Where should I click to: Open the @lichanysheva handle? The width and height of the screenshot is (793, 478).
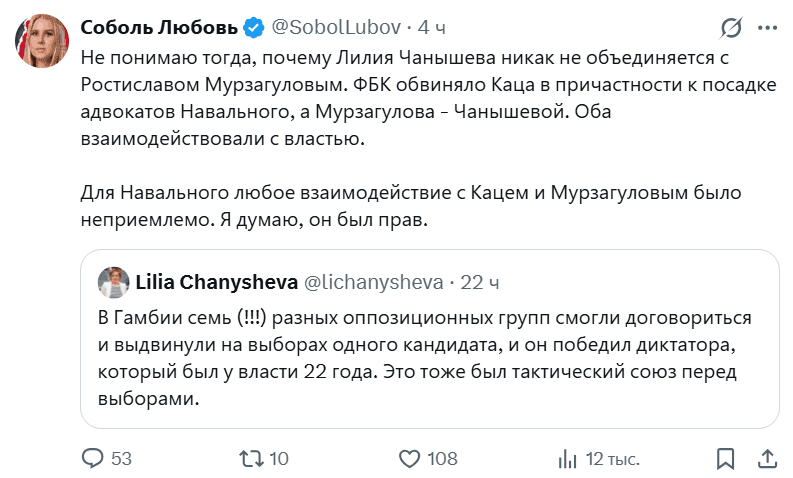(x=373, y=282)
